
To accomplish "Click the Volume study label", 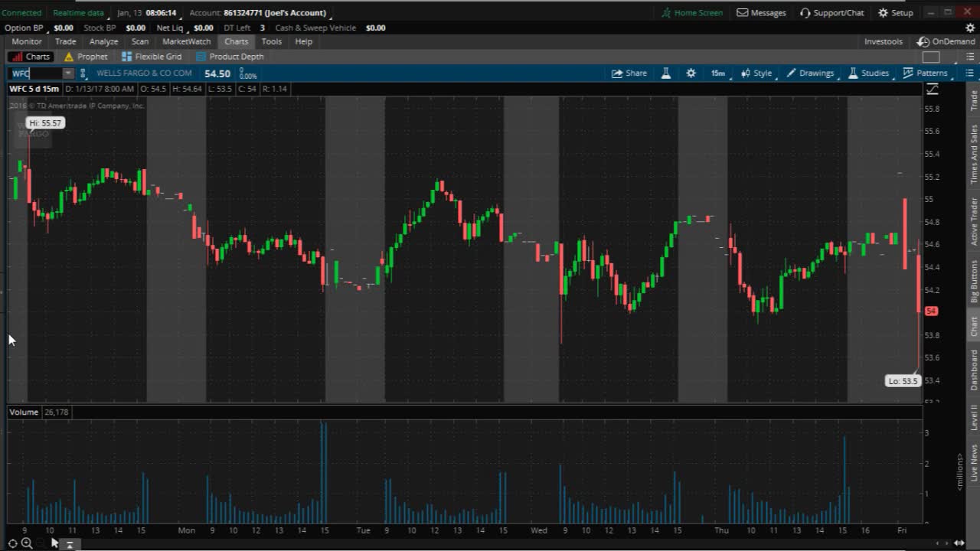I will 24,412.
